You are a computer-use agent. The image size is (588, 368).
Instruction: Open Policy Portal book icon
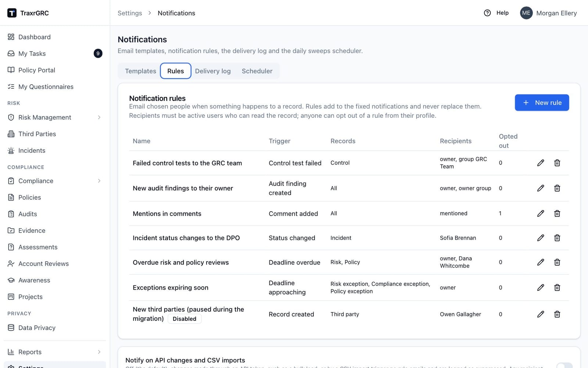(x=11, y=70)
